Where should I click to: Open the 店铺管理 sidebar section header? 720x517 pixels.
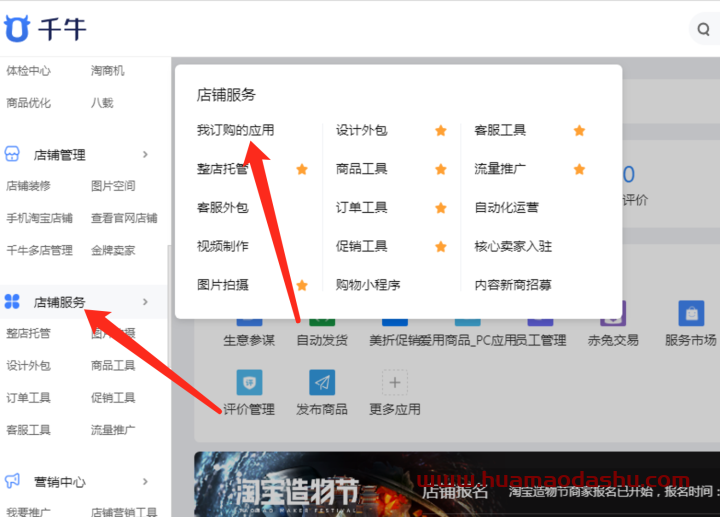pyautogui.click(x=84, y=155)
